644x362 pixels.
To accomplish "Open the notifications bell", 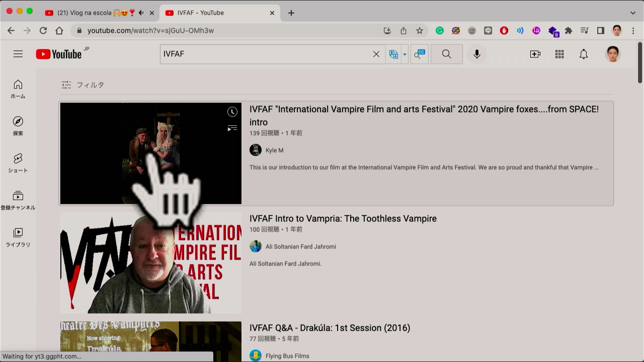I will pyautogui.click(x=584, y=54).
